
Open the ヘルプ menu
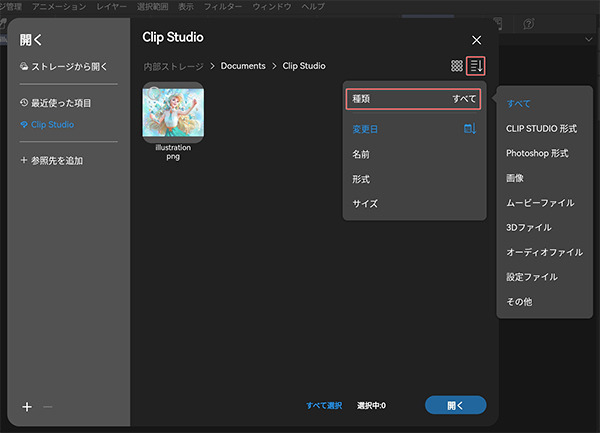[x=313, y=7]
